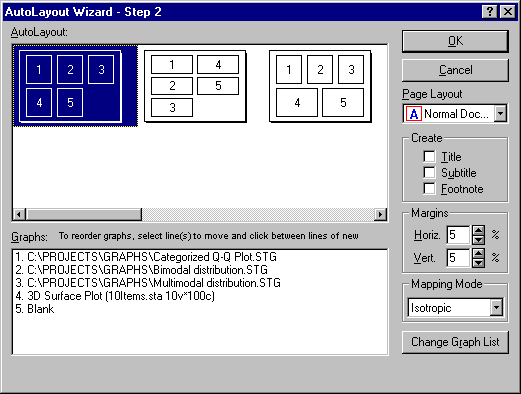Increase vertical margin with the up arrow
Screen dimensions: 521x394
coord(478,253)
